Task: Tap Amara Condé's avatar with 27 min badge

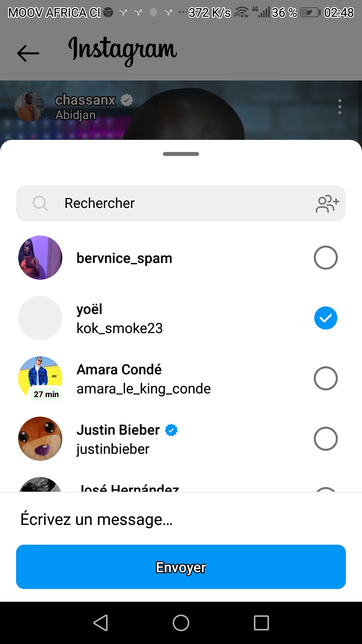Action: pos(40,378)
